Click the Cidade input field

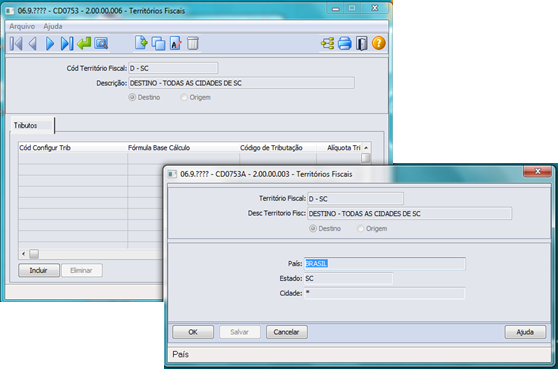pos(385,293)
